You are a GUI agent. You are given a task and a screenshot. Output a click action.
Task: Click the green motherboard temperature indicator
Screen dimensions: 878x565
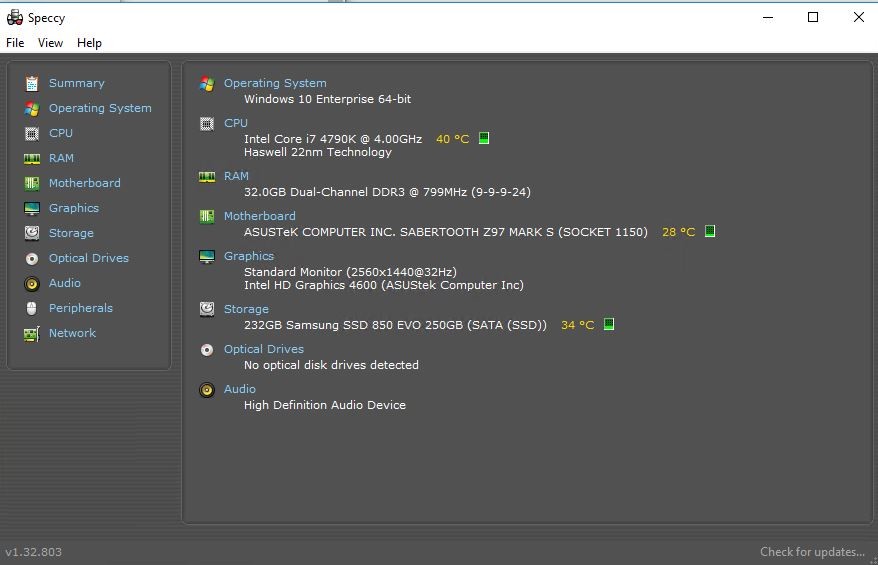710,231
